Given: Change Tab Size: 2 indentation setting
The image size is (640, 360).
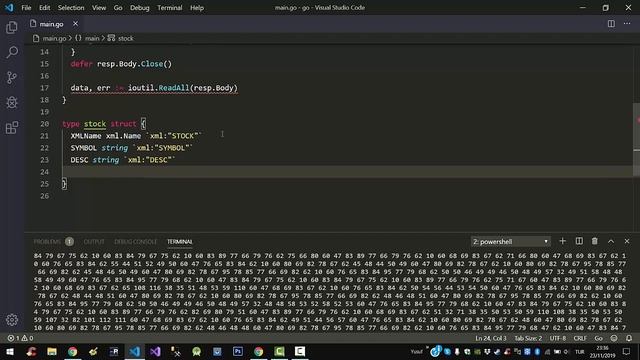Looking at the screenshot, I should point(528,338).
